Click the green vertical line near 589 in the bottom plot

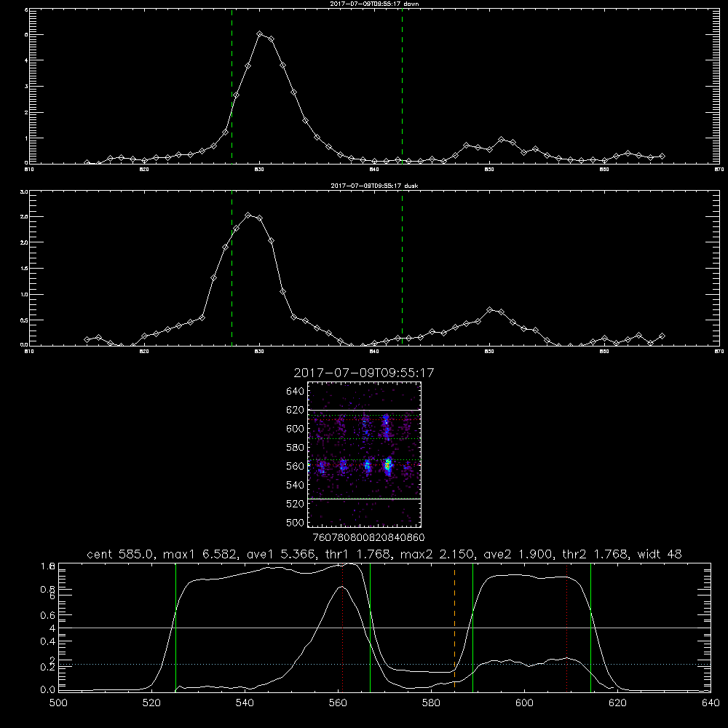coord(472,628)
